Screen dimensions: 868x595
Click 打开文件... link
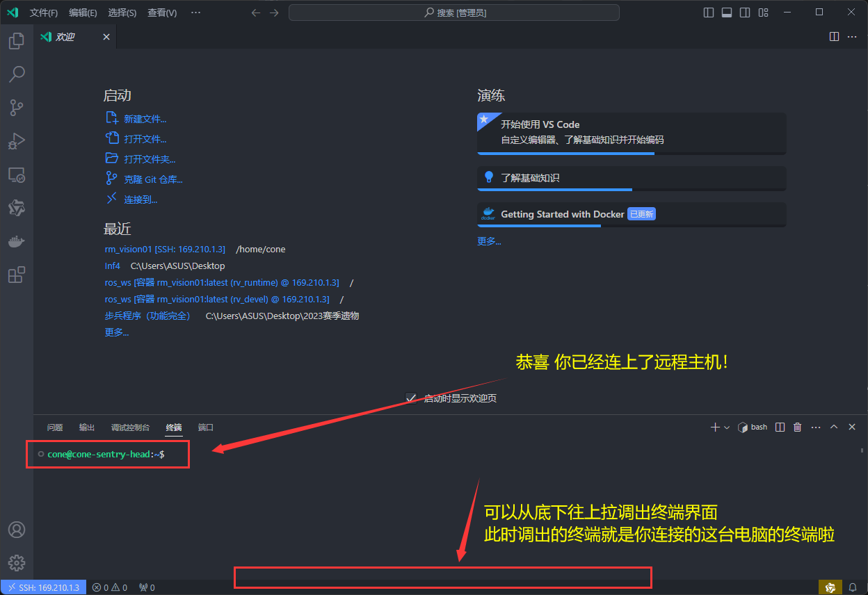[145, 139]
